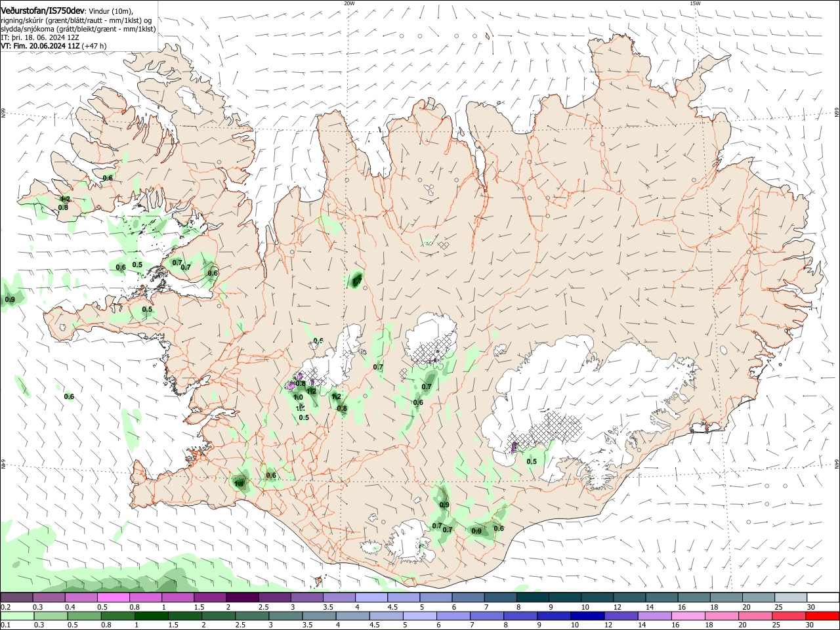Click the legend line 'slydda/snjókoma (grátt/bleikt/grænt'

(59, 29)
